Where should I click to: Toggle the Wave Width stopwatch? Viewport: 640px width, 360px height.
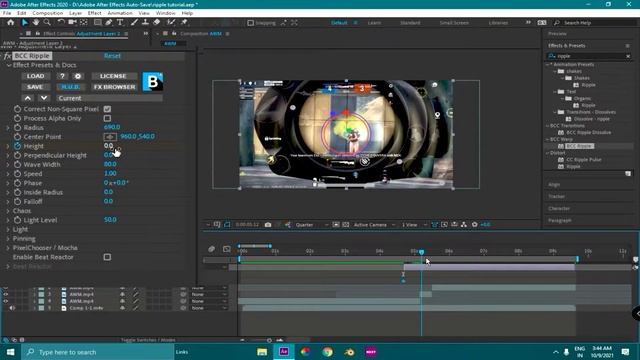pos(17,164)
